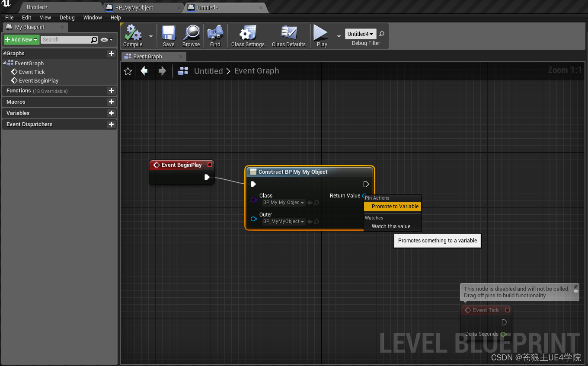Expand the Functions section

coord(59,90)
